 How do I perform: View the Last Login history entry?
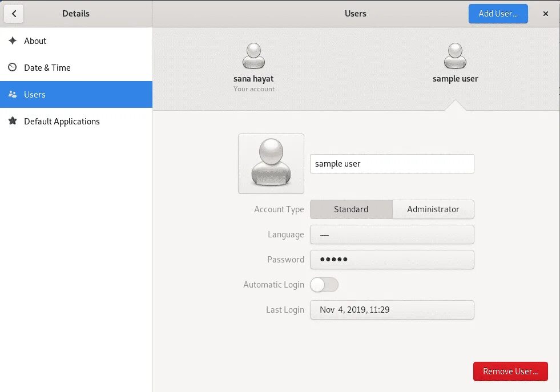pyautogui.click(x=392, y=309)
